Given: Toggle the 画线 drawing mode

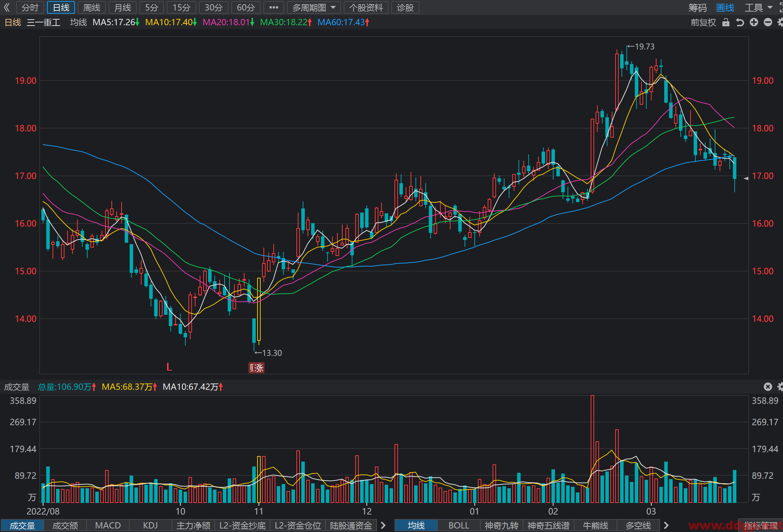Looking at the screenshot, I should point(725,8).
